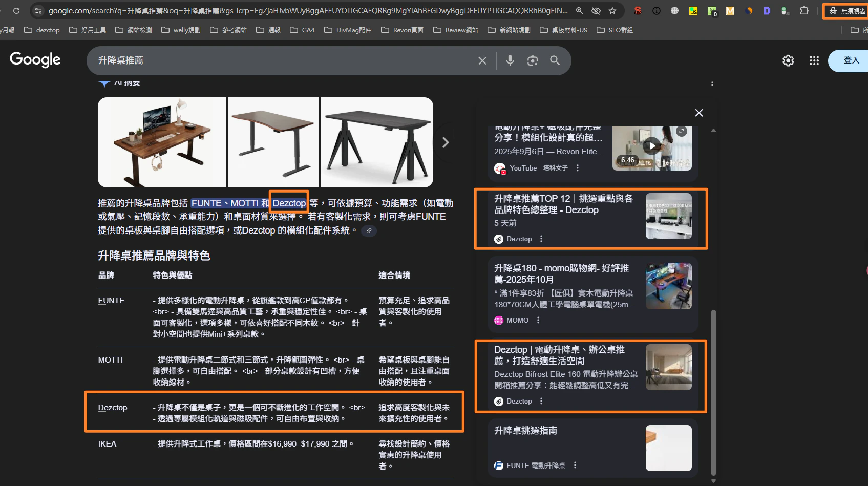868x486 pixels.
Task: Close the sources side panel
Action: (699, 113)
